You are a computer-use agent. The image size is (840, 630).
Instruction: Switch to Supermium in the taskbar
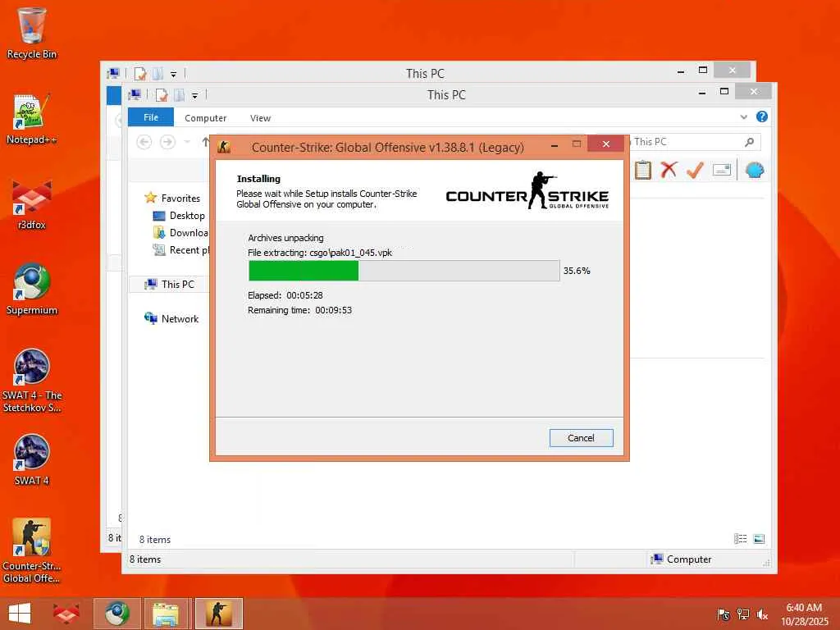(116, 614)
